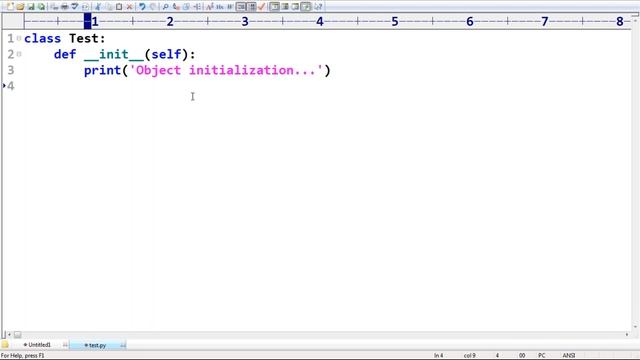Viewport: 640px width, 360px height.
Task: Open Find in Files from the toolbar
Action: [186, 7]
